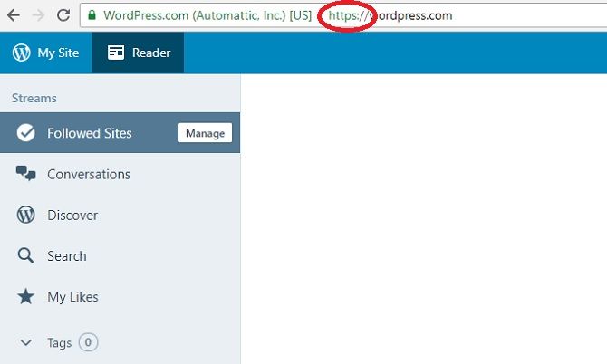Open the Conversations stream link

[x=89, y=175]
